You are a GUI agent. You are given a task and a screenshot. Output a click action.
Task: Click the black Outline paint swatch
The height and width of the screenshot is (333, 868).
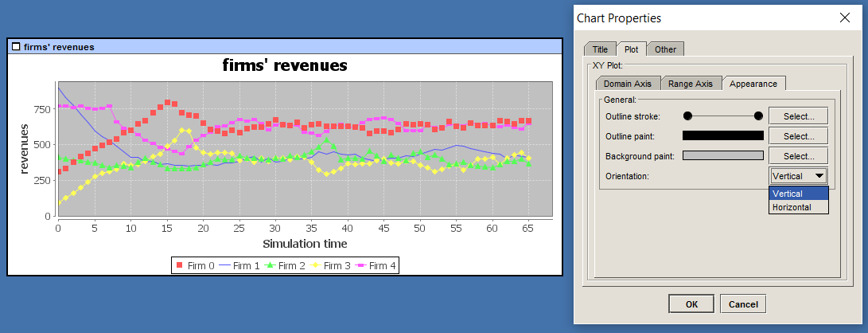pyautogui.click(x=722, y=136)
